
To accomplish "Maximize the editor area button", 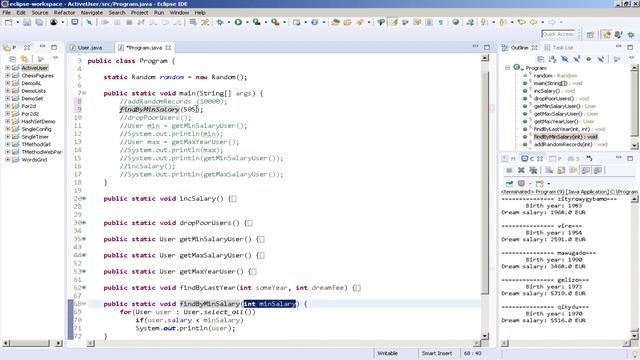I will coord(487,47).
